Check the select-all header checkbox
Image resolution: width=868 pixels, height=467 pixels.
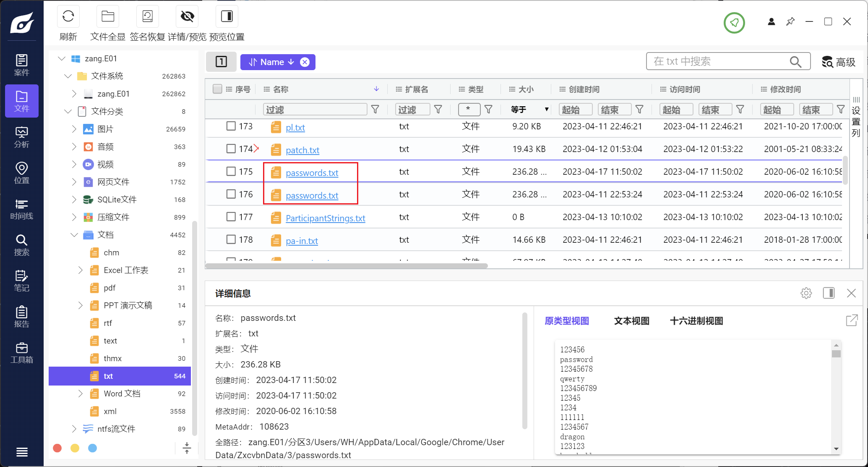click(x=217, y=89)
